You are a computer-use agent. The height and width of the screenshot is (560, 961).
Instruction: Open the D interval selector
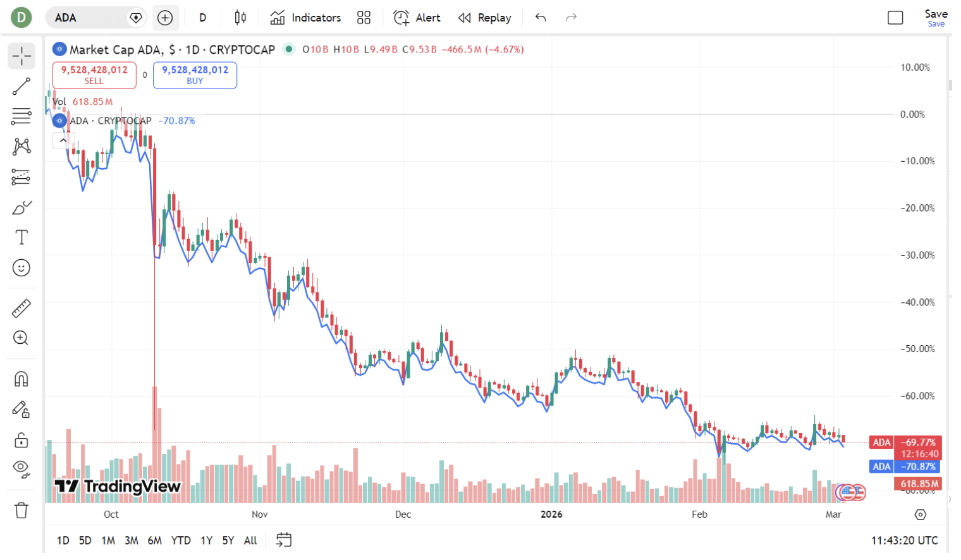pos(202,17)
